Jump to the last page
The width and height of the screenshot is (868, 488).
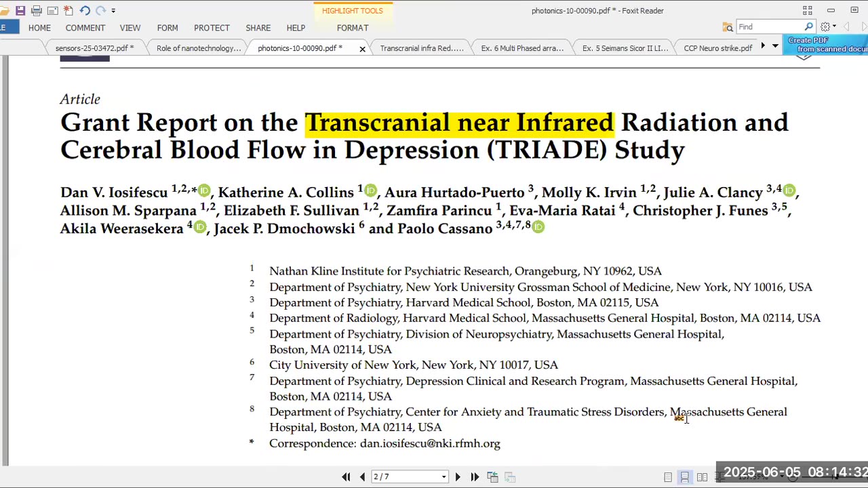(x=475, y=477)
